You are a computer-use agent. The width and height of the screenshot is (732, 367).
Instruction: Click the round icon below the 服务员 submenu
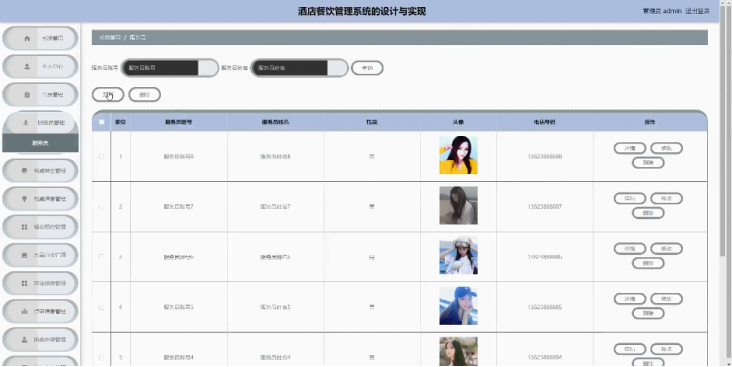[x=24, y=170]
